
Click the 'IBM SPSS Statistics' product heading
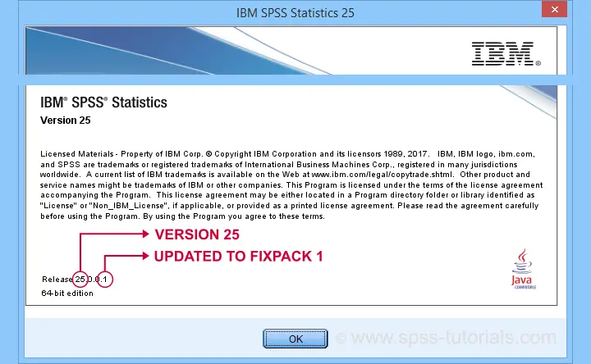103,102
